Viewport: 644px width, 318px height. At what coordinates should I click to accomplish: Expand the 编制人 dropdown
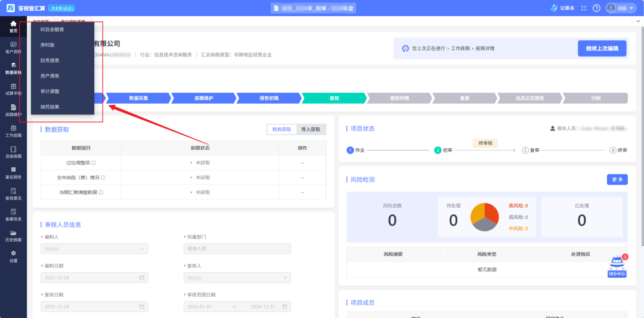(94, 249)
